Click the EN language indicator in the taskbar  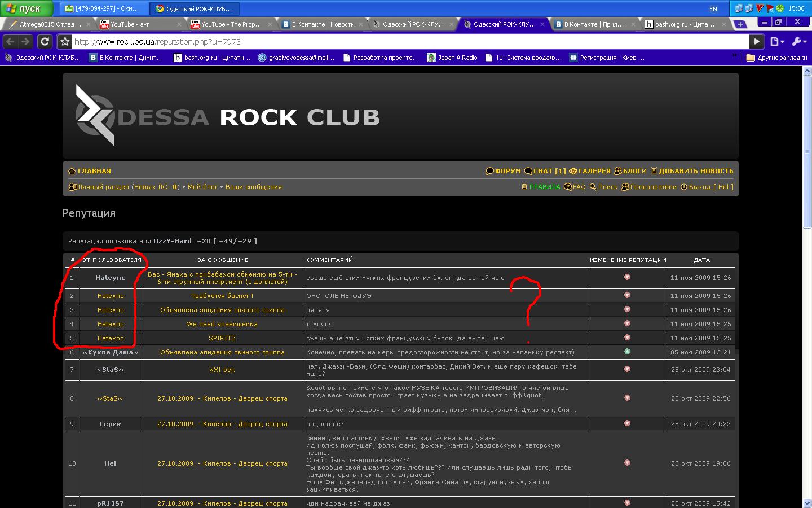coord(713,9)
